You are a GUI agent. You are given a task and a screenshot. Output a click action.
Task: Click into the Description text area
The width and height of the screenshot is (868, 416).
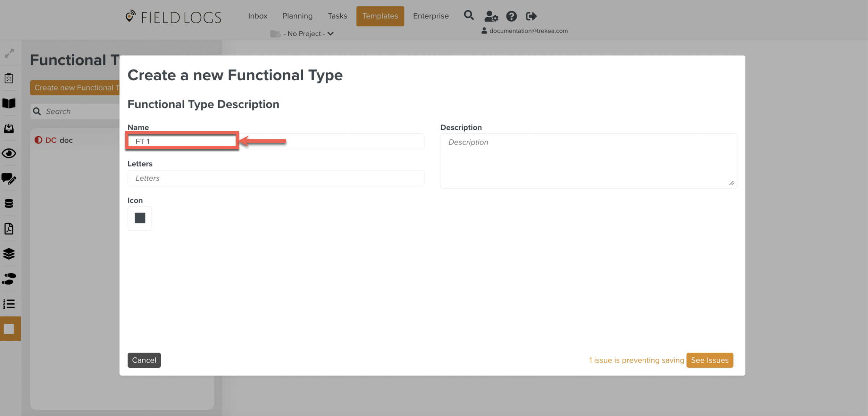[588, 161]
